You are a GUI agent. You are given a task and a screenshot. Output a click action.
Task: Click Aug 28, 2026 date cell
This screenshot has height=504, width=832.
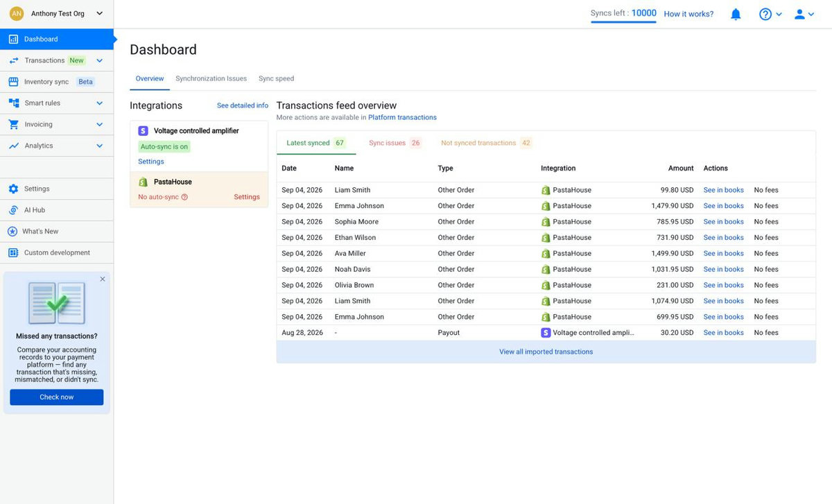coord(302,333)
